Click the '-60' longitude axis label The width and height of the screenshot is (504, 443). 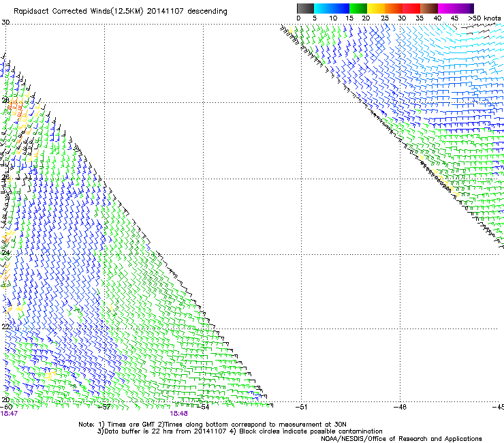coord(6,408)
